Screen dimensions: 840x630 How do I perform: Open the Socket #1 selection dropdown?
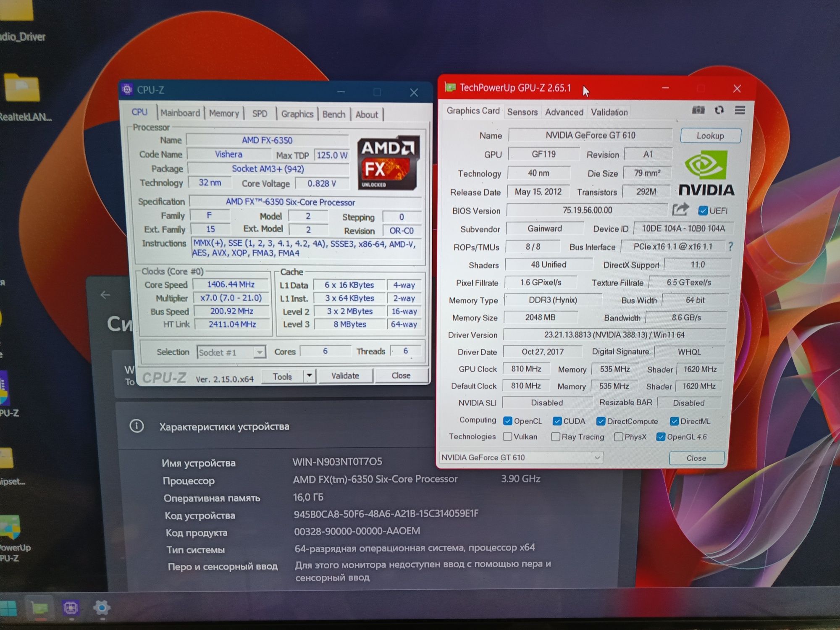pyautogui.click(x=231, y=352)
